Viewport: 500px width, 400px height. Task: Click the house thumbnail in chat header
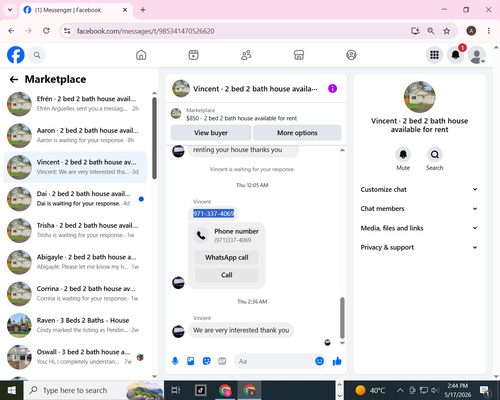click(181, 88)
